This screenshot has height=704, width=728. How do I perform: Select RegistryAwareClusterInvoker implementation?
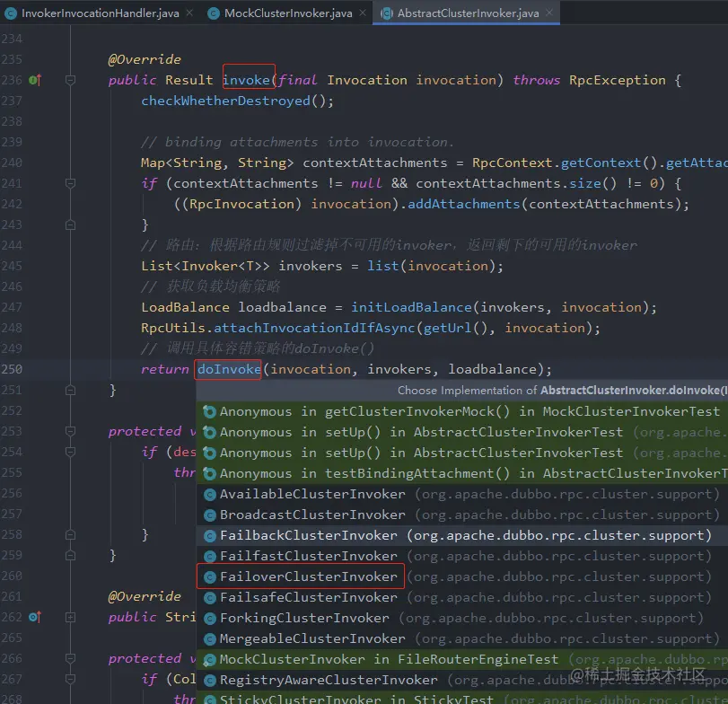pyautogui.click(x=462, y=680)
